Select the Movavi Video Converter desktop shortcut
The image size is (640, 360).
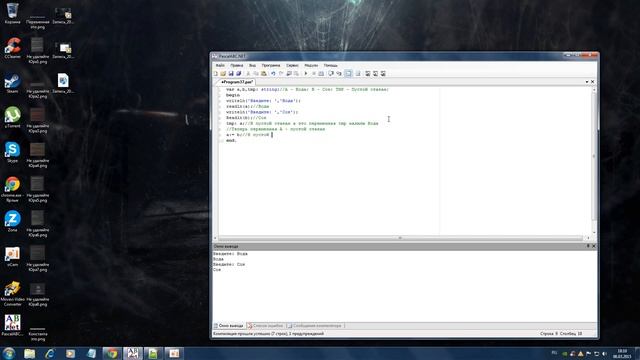(x=12, y=293)
